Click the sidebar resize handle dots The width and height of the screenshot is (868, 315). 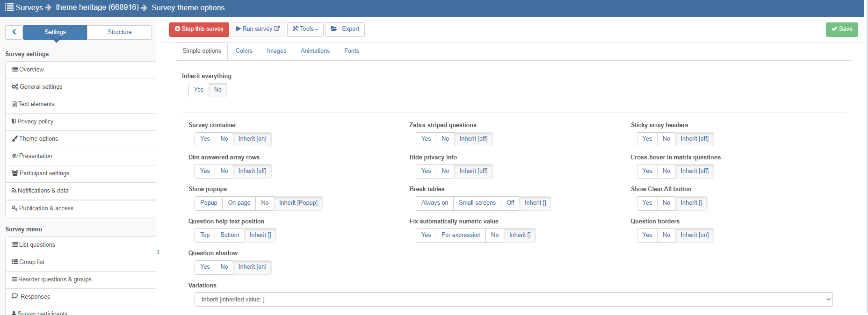[x=158, y=252]
